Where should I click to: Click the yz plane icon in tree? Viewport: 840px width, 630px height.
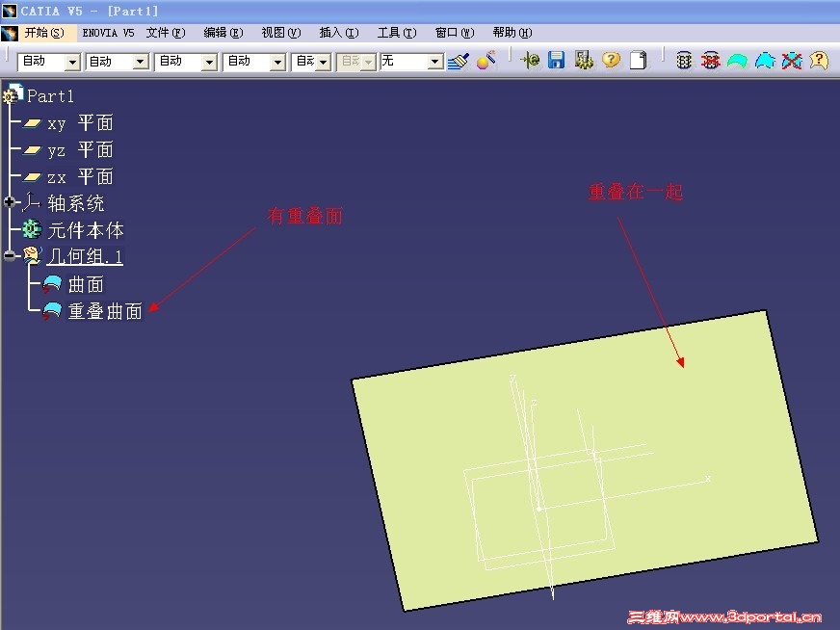click(32, 150)
